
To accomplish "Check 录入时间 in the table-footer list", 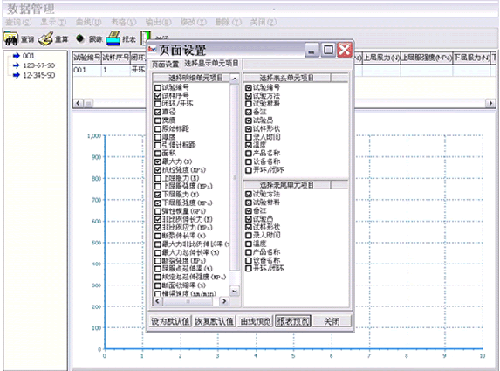I will [x=248, y=235].
